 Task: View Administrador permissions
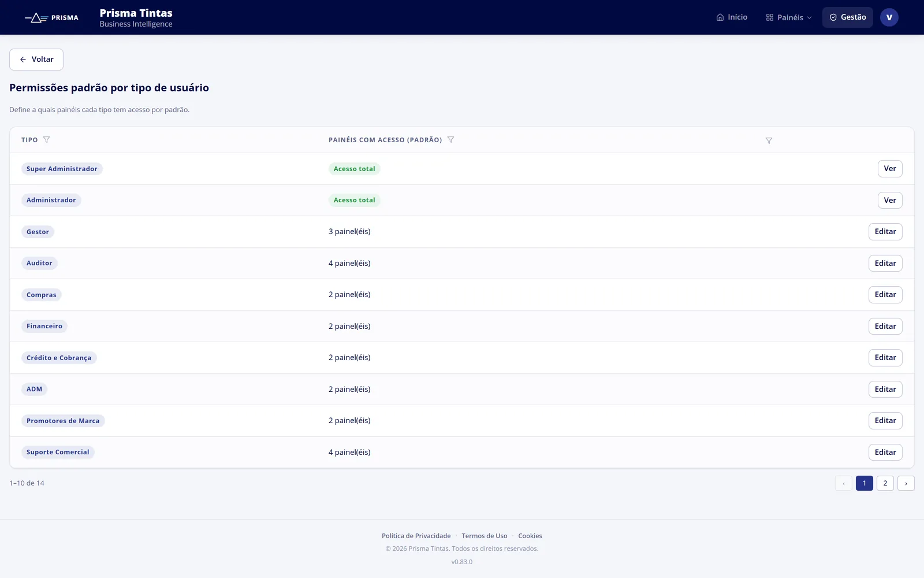tap(890, 200)
